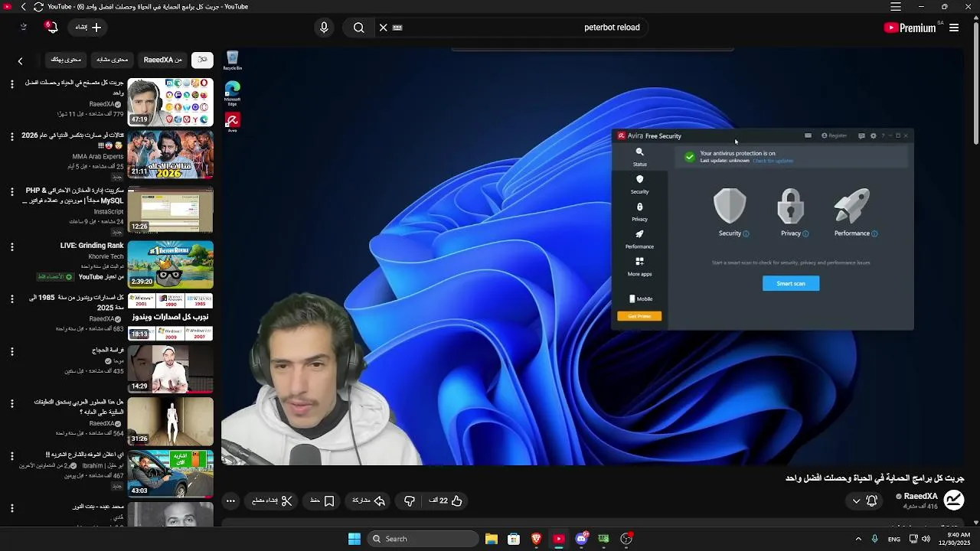This screenshot has height=551, width=980.
Task: Dislike the video with thumbs-down
Action: pyautogui.click(x=410, y=500)
